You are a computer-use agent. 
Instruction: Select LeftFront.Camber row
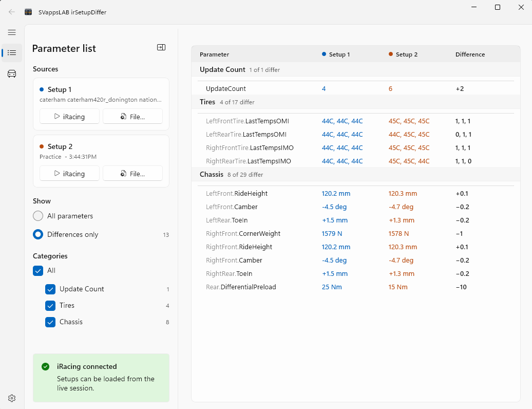[355, 207]
